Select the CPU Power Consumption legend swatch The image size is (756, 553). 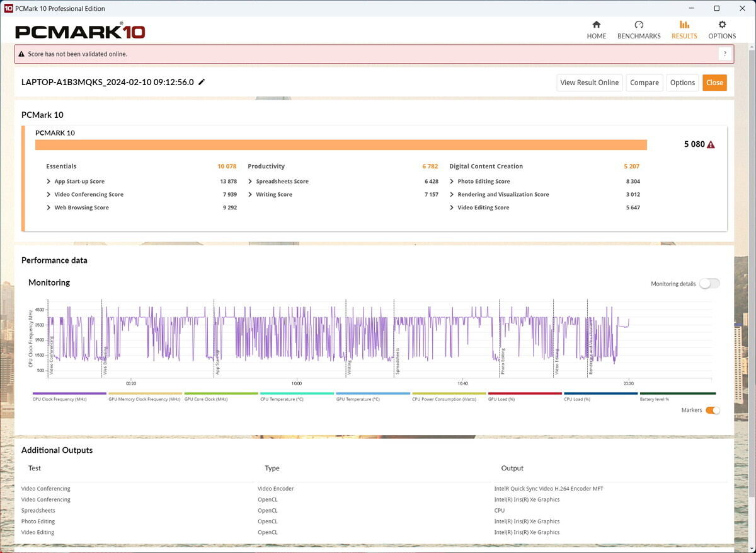pyautogui.click(x=449, y=393)
